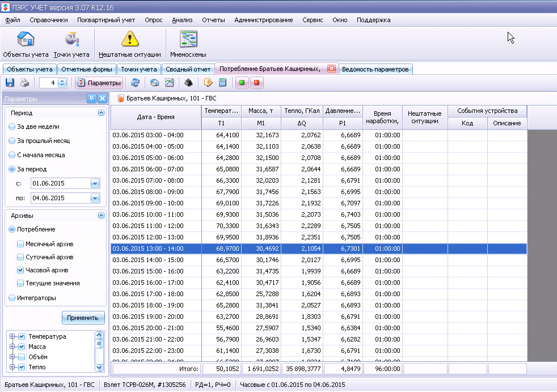Screen dimensions: 557x392
Task: Open Объекты учета from the main toolbar
Action: (26, 44)
